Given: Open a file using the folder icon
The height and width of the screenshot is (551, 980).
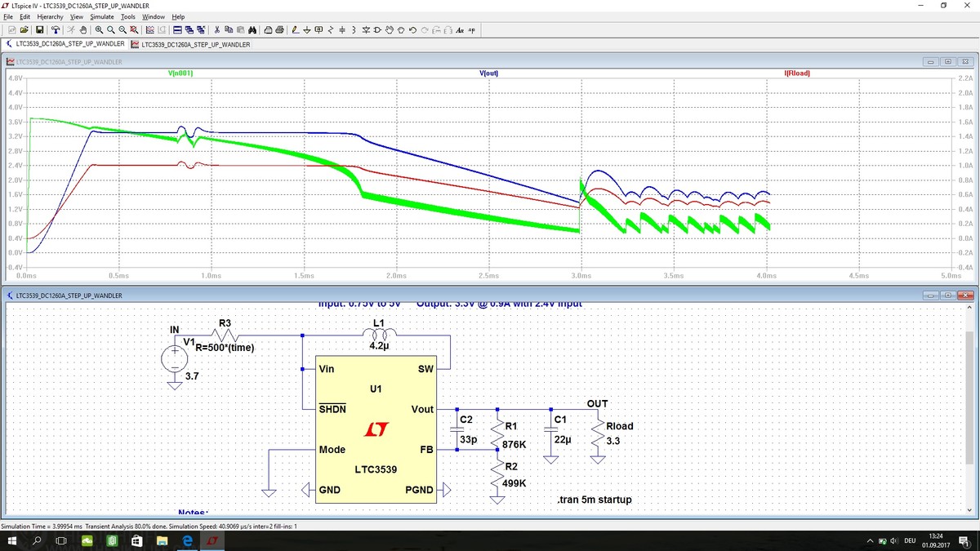Looking at the screenshot, I should click(x=24, y=30).
